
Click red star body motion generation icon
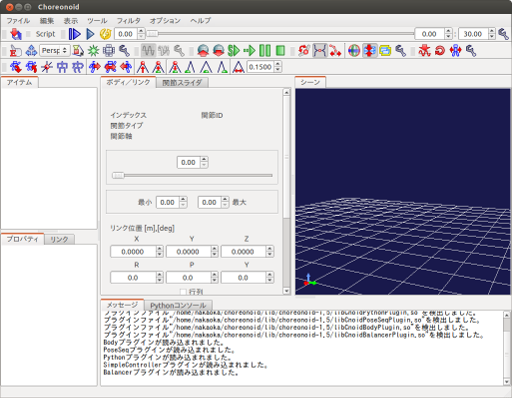click(424, 51)
